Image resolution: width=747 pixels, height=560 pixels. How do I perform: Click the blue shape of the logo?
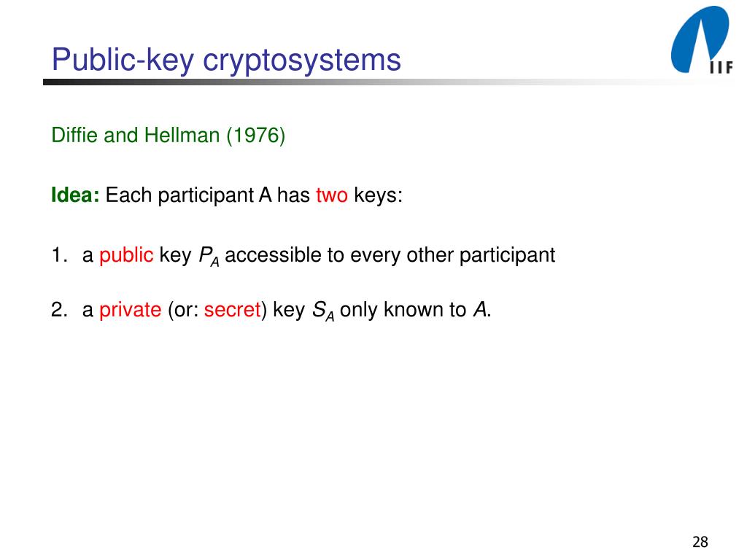(698, 38)
